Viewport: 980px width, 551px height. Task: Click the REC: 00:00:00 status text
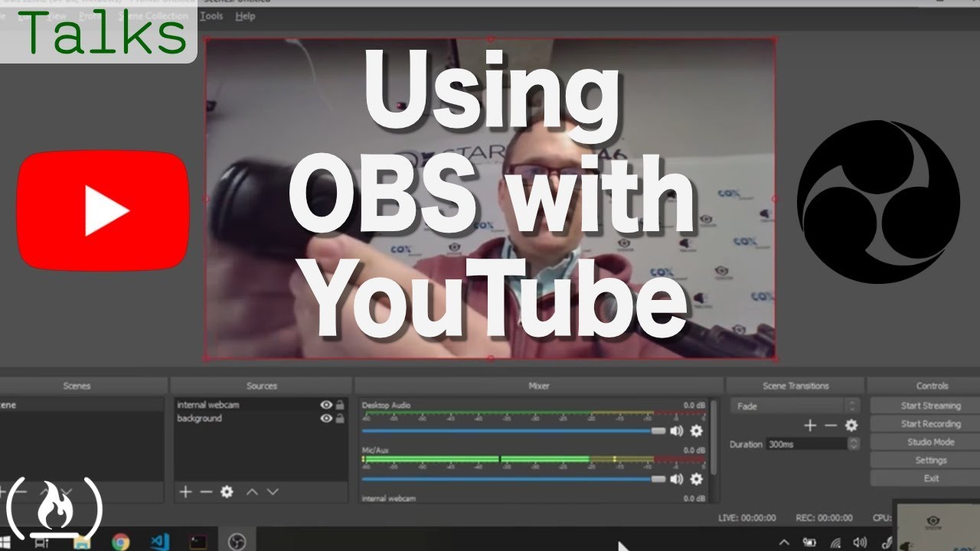click(823, 518)
